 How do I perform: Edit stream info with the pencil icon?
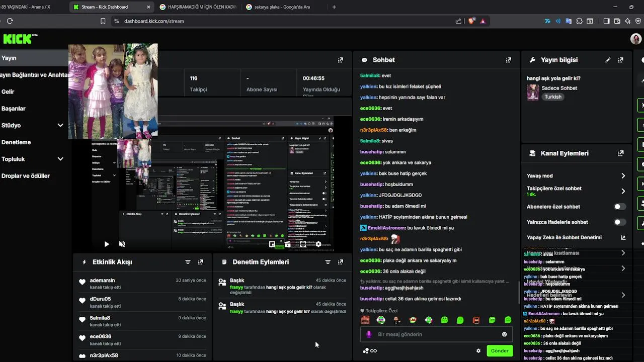click(608, 60)
